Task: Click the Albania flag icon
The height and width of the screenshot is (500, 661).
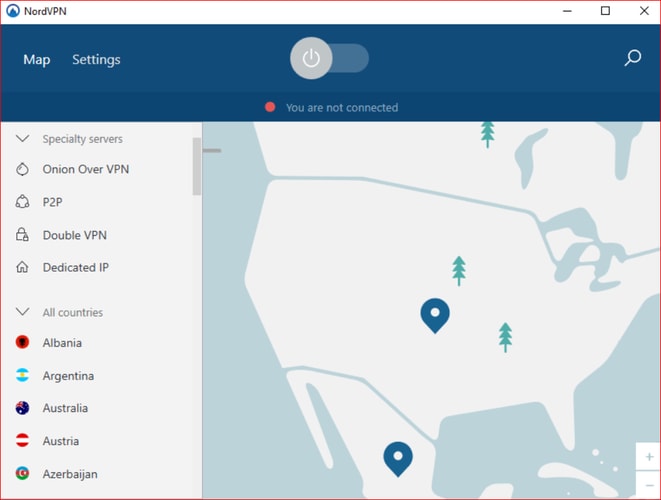Action: (22, 343)
